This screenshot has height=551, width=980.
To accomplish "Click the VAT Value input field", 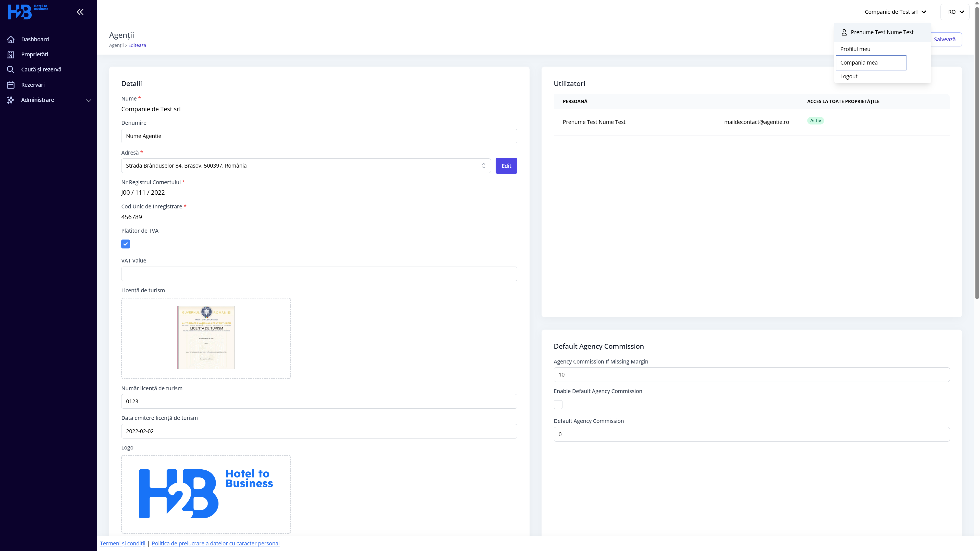I will 319,274.
